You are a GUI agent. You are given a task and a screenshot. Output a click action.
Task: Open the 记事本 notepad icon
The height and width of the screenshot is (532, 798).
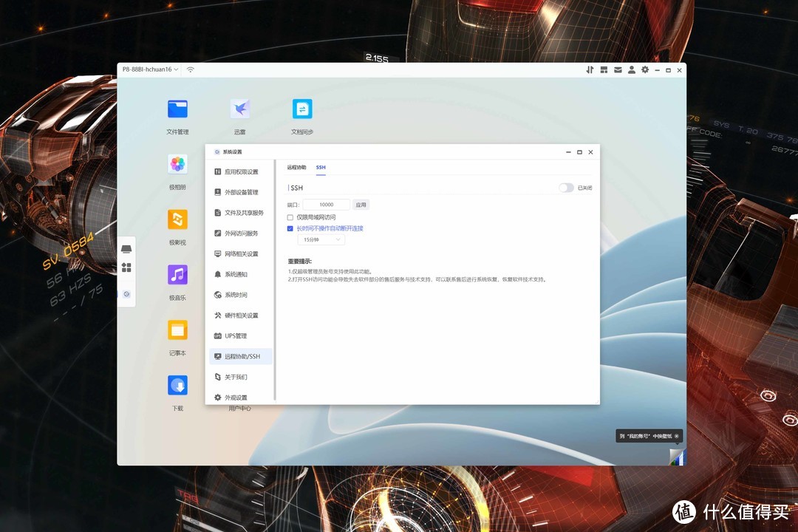(177, 330)
